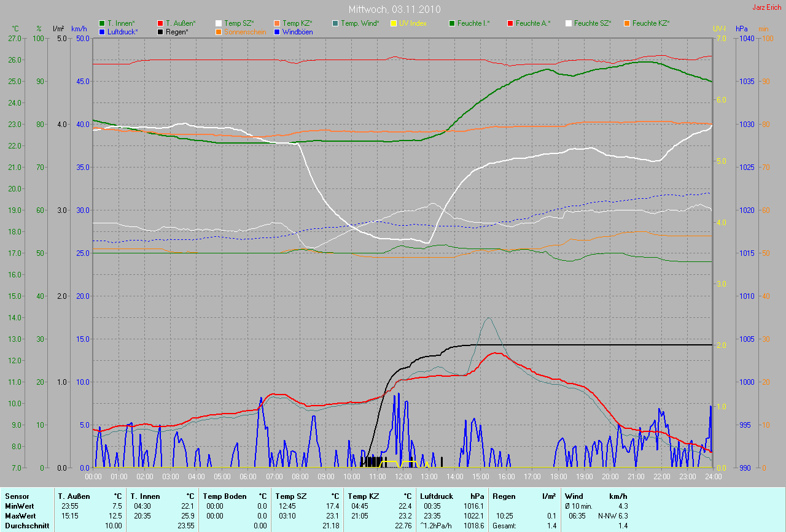Click the orange Sonnenschein legend square
Image resolution: width=786 pixels, height=532 pixels.
219,31
